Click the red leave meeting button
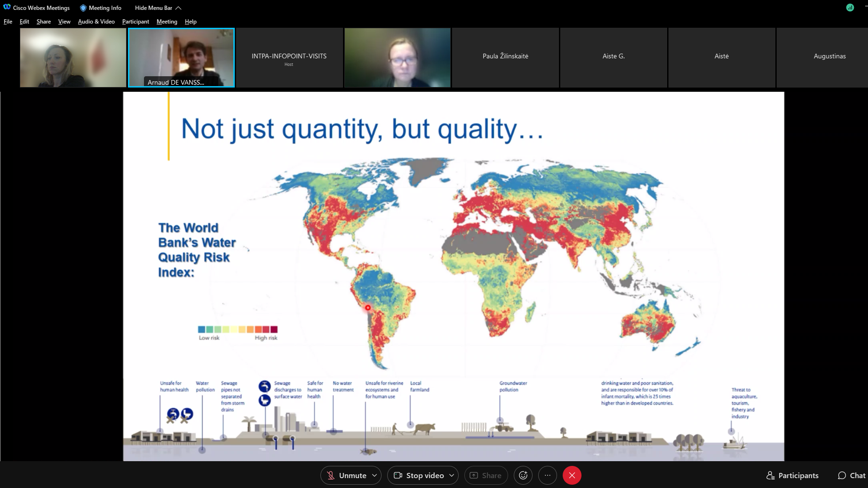The width and height of the screenshot is (868, 488). coord(572,475)
